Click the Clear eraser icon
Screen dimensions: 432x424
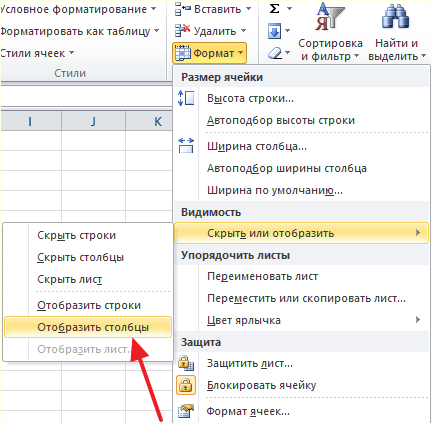[x=275, y=53]
